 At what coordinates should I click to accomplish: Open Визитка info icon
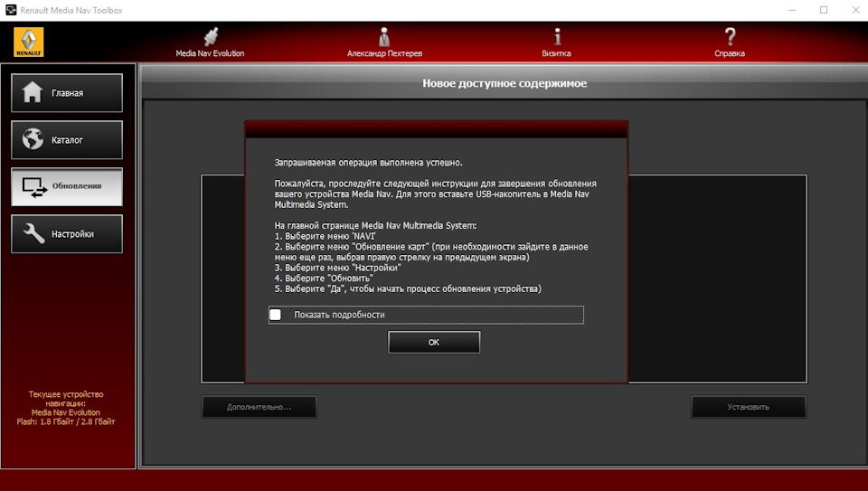tap(557, 36)
